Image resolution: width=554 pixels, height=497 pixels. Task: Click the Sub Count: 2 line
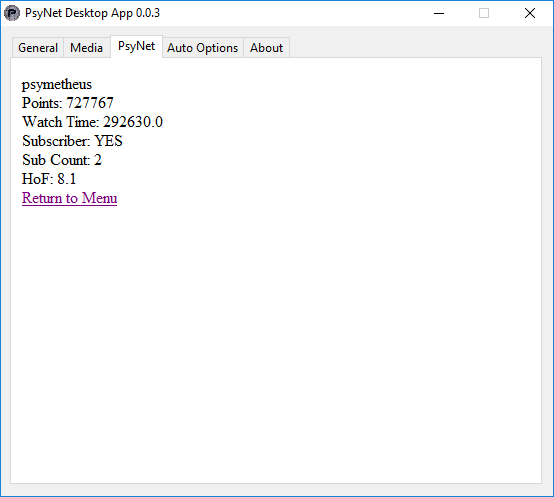[62, 160]
